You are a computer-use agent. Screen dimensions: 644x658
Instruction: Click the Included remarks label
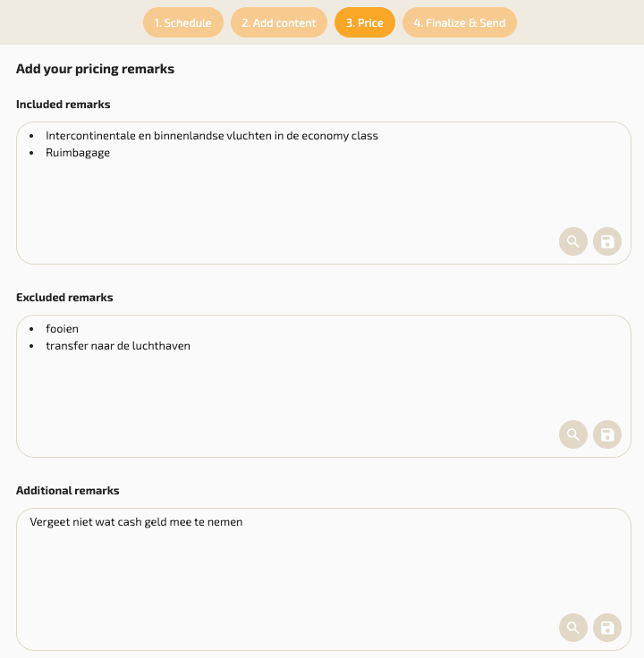[x=64, y=105]
